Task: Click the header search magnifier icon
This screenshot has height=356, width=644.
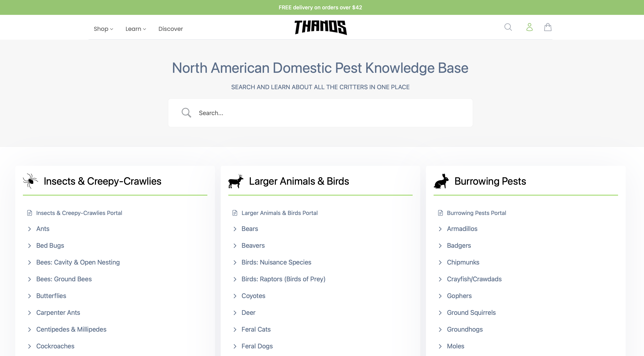Action: tap(508, 27)
